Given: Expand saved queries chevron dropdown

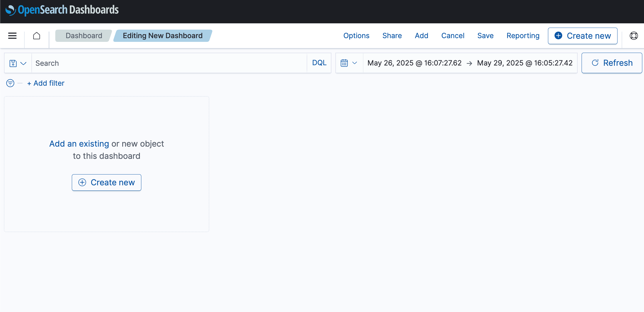Looking at the screenshot, I should [x=24, y=63].
